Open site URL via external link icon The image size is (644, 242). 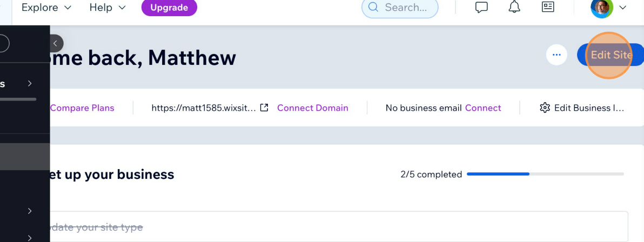click(x=264, y=107)
